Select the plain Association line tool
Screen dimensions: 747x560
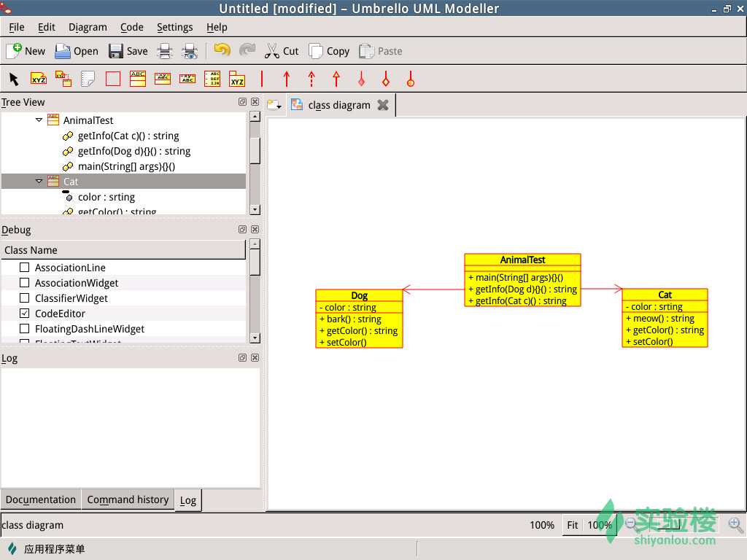click(x=262, y=79)
